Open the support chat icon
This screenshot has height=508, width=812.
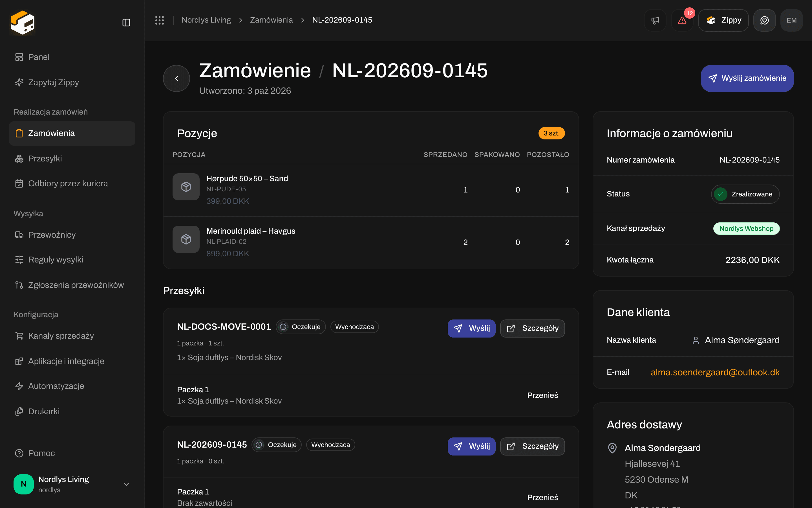[764, 20]
